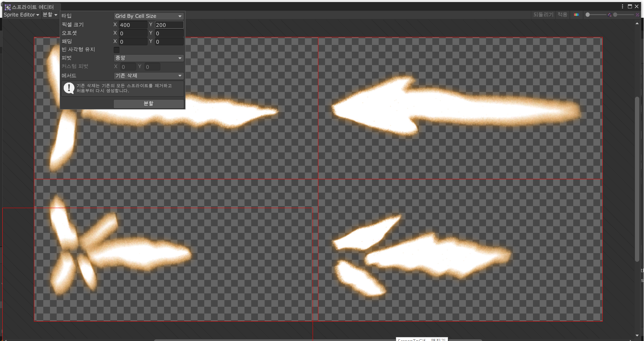Click the 되돌리기 revert button

coord(543,15)
